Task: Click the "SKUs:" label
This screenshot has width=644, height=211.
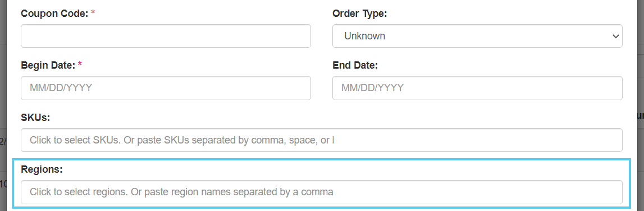Action: point(35,117)
